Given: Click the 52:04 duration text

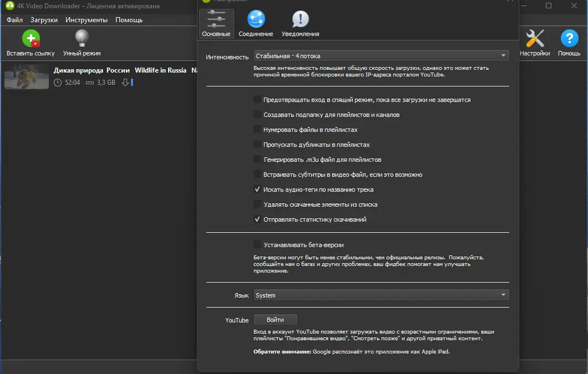Looking at the screenshot, I should pyautogui.click(x=72, y=83).
